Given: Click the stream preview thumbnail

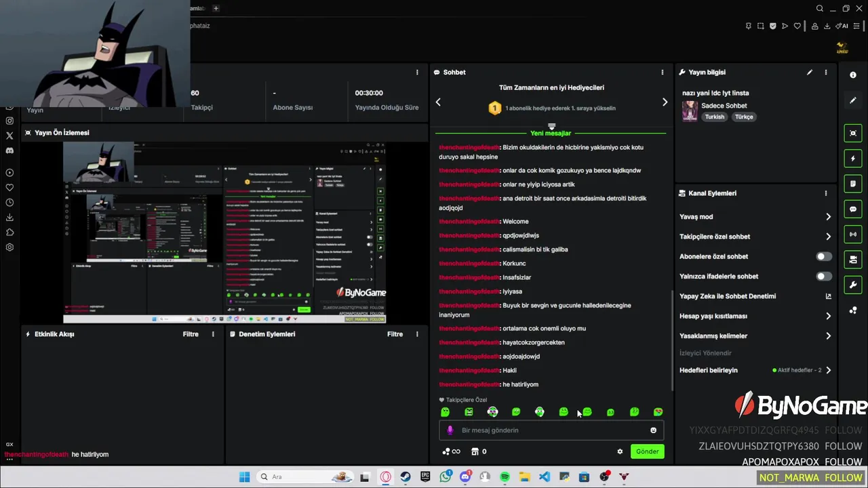Looking at the screenshot, I should click(x=224, y=232).
